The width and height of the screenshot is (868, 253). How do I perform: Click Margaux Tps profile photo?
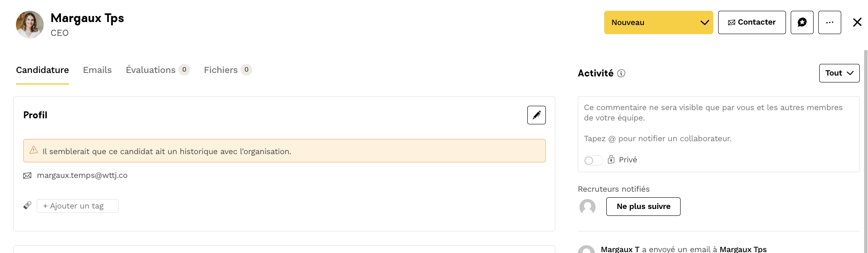[30, 25]
